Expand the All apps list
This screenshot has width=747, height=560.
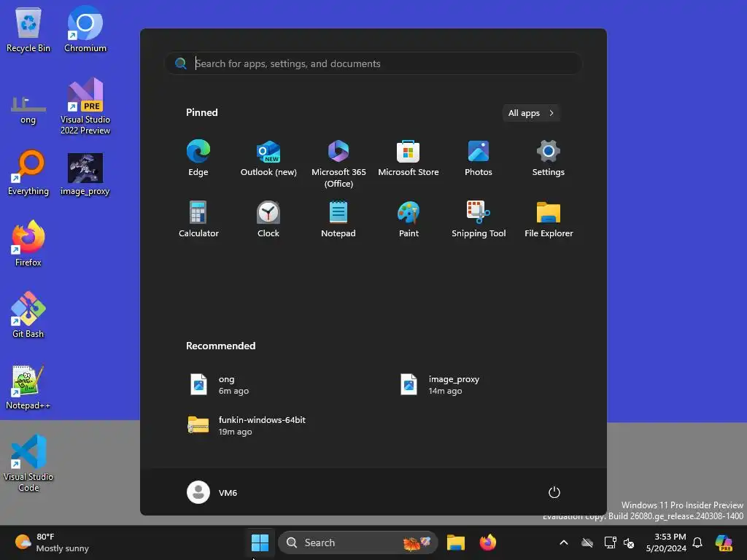(x=531, y=113)
